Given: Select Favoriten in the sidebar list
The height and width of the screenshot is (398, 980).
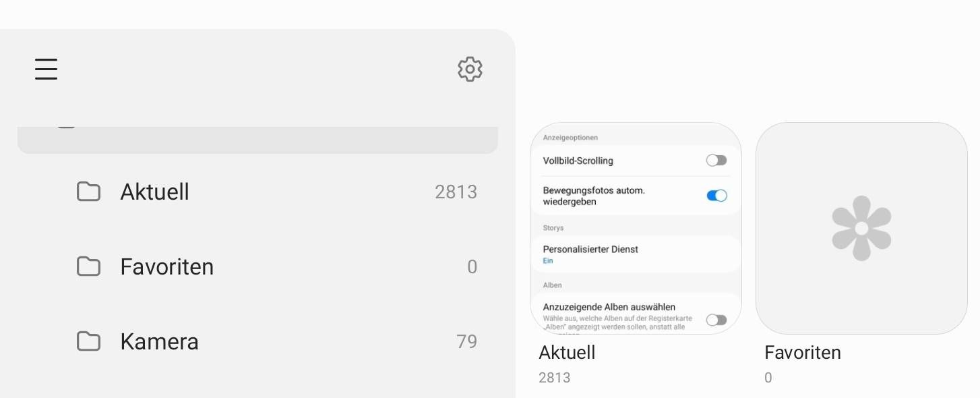Looking at the screenshot, I should (x=166, y=267).
